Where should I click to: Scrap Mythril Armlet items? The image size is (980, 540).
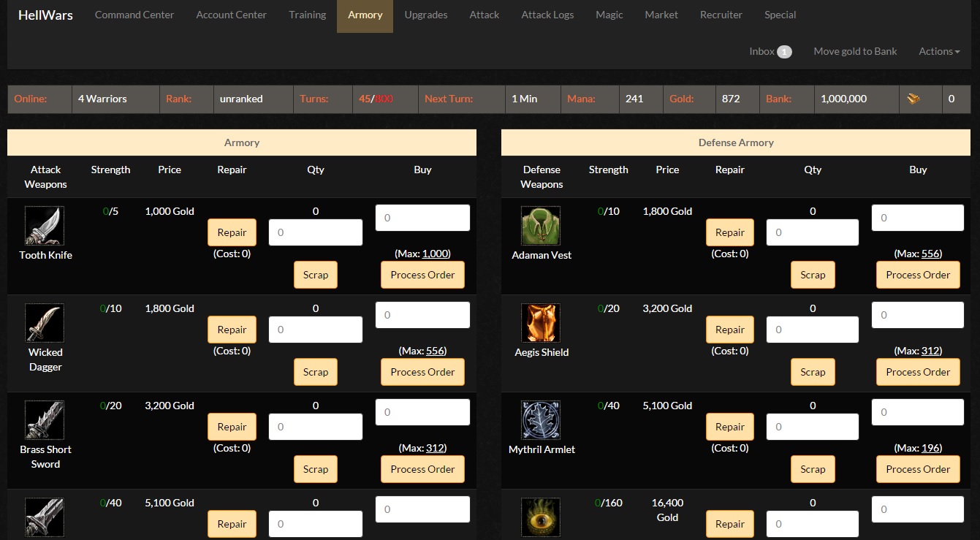click(813, 469)
